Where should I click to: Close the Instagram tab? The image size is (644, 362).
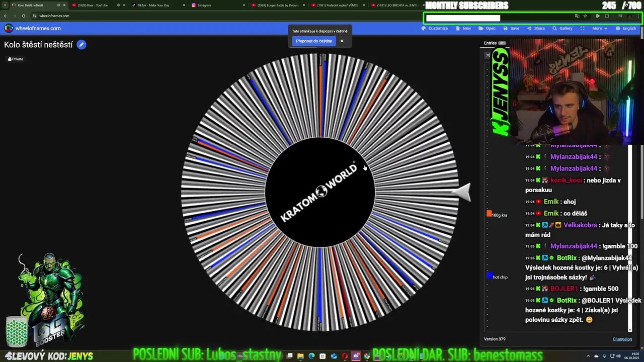244,5
